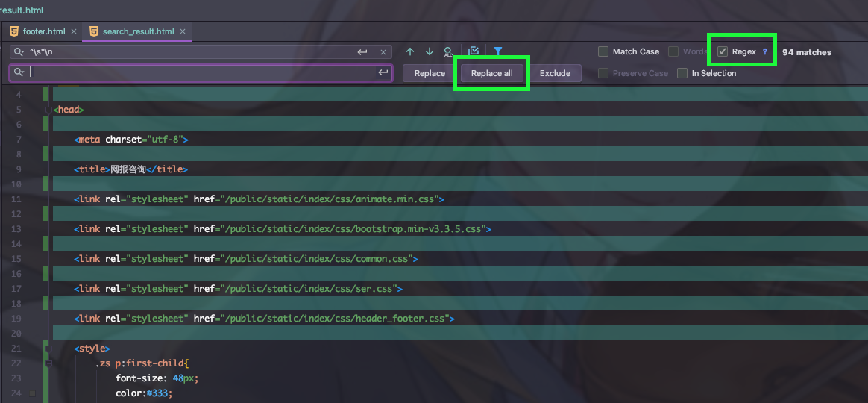The height and width of the screenshot is (403, 868).
Task: Jump to next match with down arrow
Action: [430, 51]
